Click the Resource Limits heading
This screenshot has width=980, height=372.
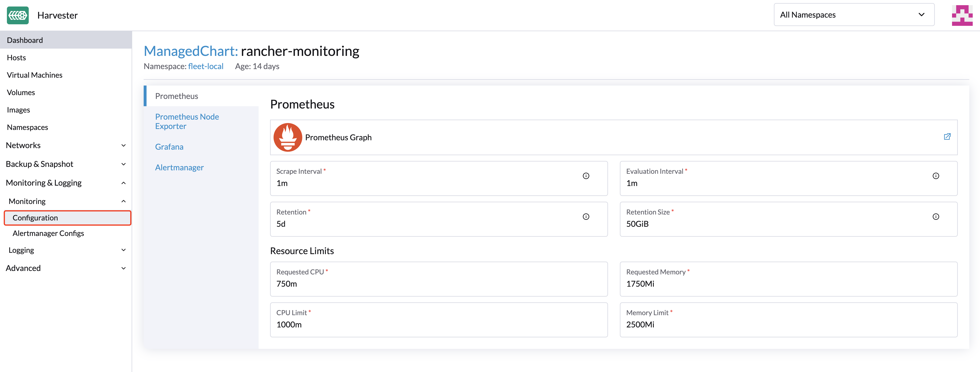pos(302,251)
